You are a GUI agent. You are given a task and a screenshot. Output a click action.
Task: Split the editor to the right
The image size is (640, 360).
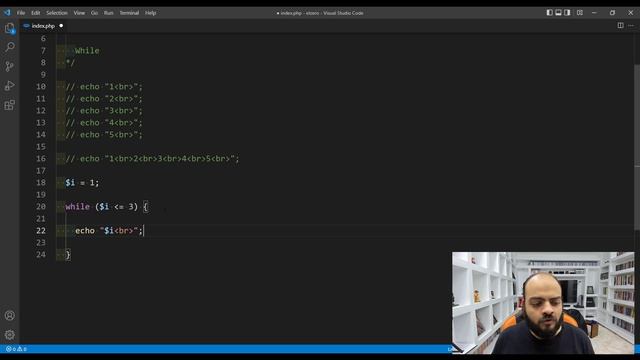620,25
